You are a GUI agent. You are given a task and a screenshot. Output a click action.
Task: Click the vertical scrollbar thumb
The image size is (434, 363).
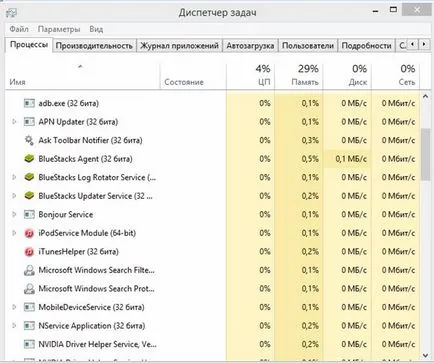[425, 154]
